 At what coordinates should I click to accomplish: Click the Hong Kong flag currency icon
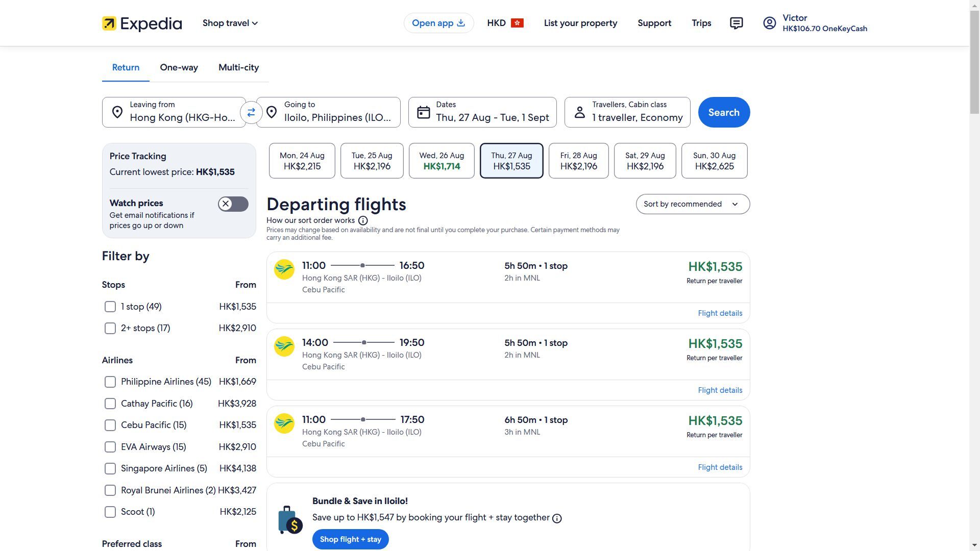pyautogui.click(x=517, y=23)
